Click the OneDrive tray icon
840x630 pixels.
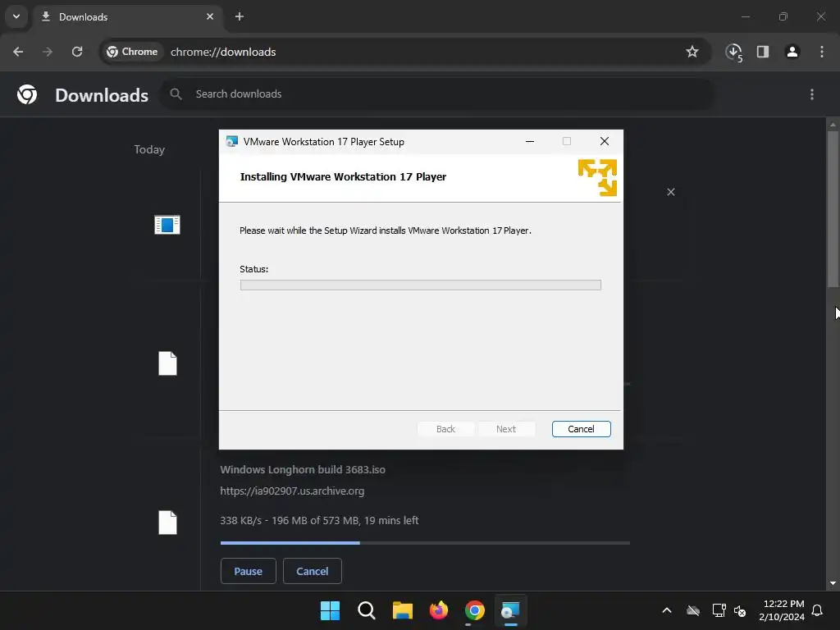(x=693, y=610)
